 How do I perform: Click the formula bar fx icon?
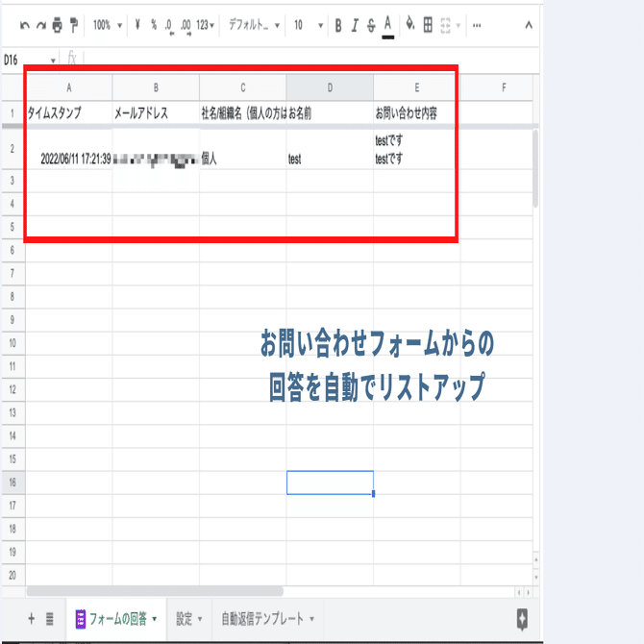[72, 59]
